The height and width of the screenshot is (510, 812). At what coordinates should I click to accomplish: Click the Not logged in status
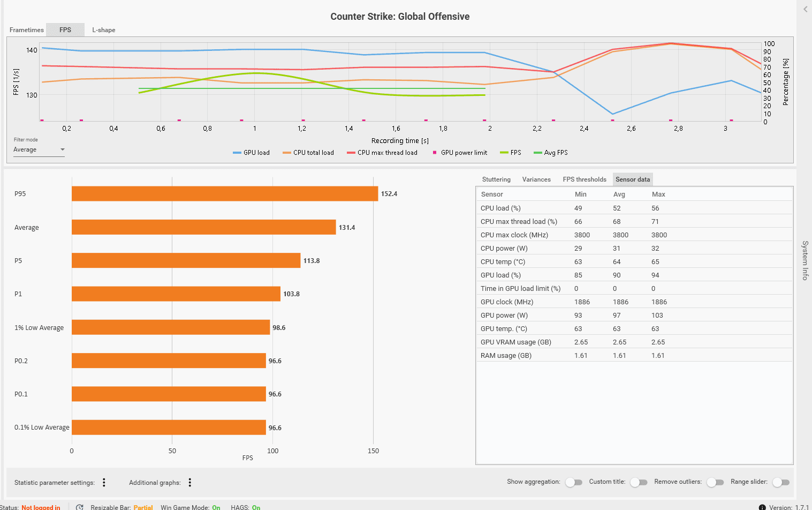point(41,507)
